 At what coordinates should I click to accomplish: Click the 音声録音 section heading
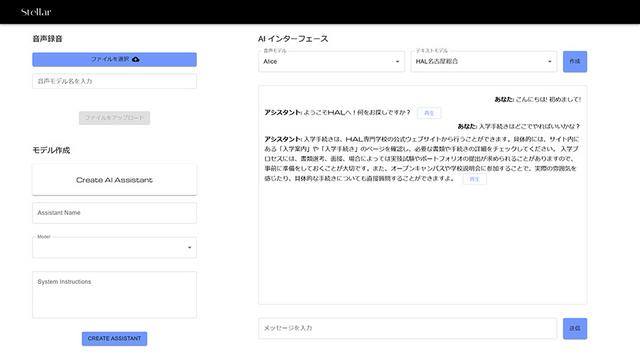point(47,39)
